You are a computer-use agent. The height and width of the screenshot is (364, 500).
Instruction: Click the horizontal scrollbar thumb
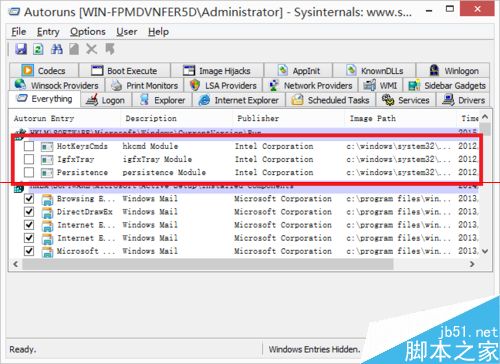(208, 264)
